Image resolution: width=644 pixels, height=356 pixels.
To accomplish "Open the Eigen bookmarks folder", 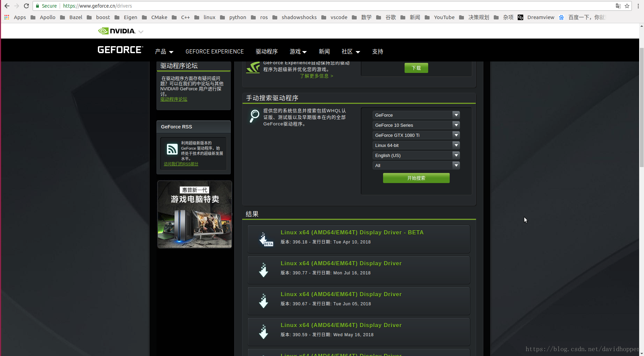I will point(126,17).
